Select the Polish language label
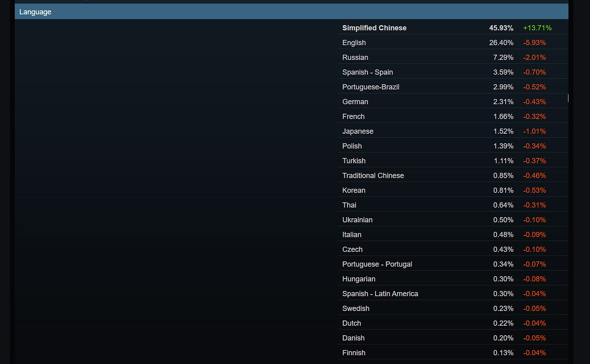Image resolution: width=590 pixels, height=364 pixels. point(352,146)
